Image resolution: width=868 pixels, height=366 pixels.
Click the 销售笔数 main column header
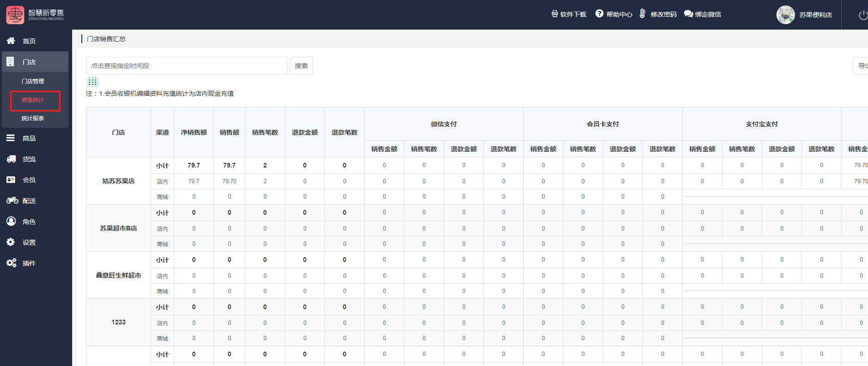click(265, 132)
